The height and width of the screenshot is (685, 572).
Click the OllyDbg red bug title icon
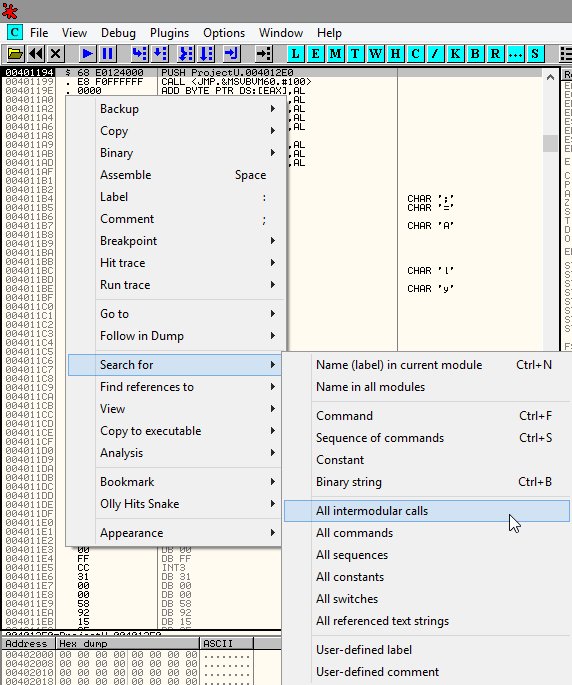click(10, 11)
